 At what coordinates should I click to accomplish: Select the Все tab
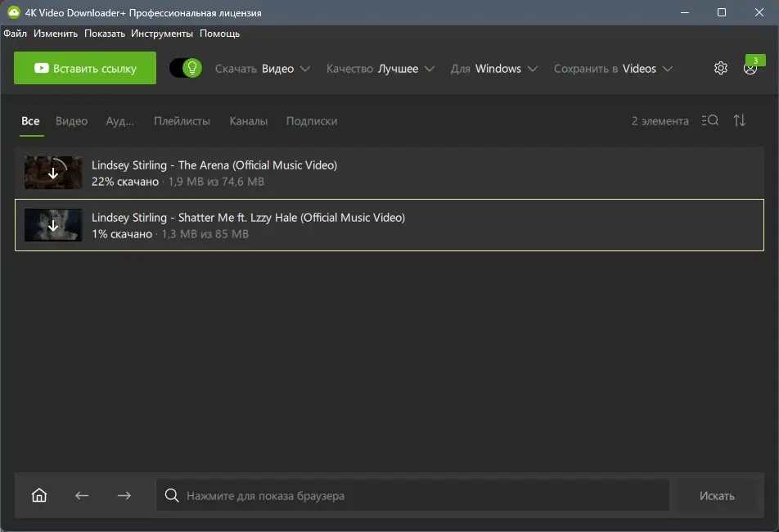click(x=30, y=120)
